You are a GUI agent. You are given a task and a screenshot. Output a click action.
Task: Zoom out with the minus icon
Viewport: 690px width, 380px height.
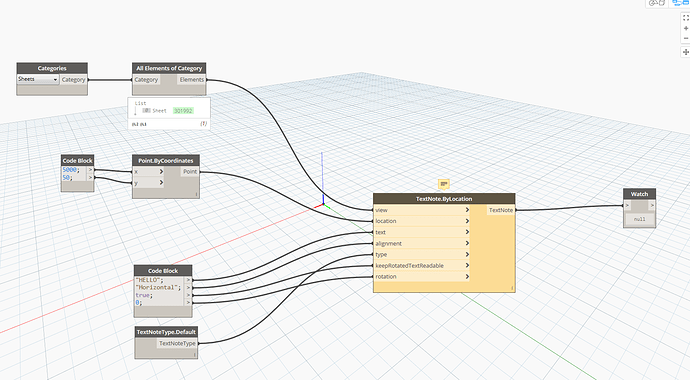[x=686, y=38]
